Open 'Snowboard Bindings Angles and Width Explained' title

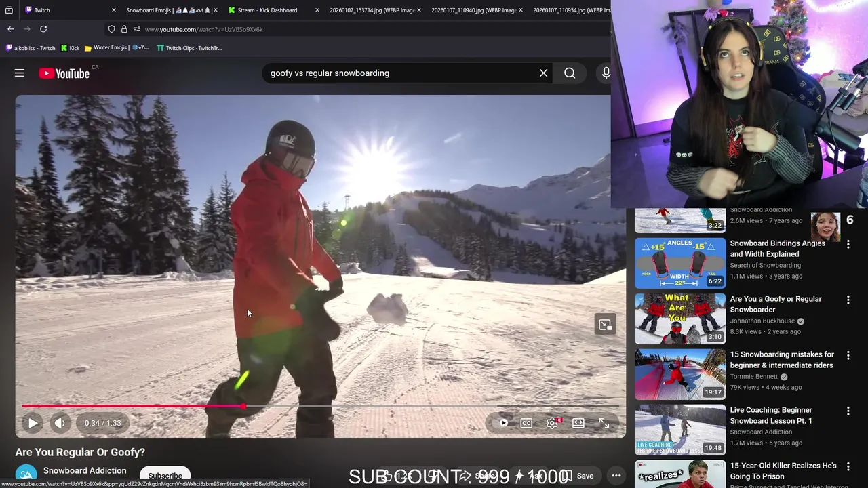tap(778, 249)
